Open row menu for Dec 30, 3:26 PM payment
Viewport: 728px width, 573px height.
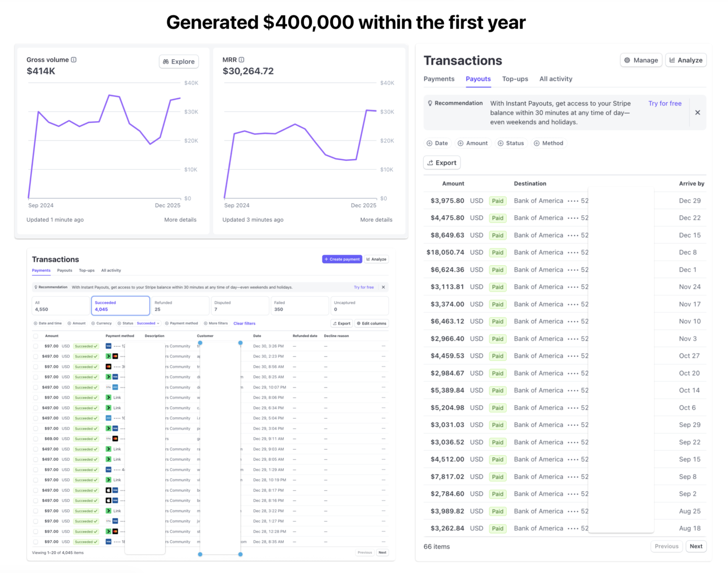tap(384, 346)
